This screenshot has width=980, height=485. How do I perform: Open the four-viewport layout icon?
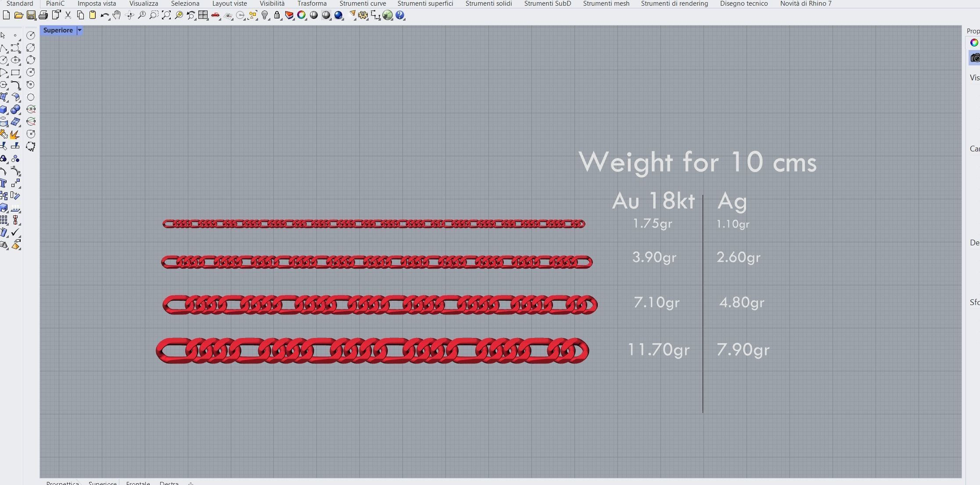point(203,15)
